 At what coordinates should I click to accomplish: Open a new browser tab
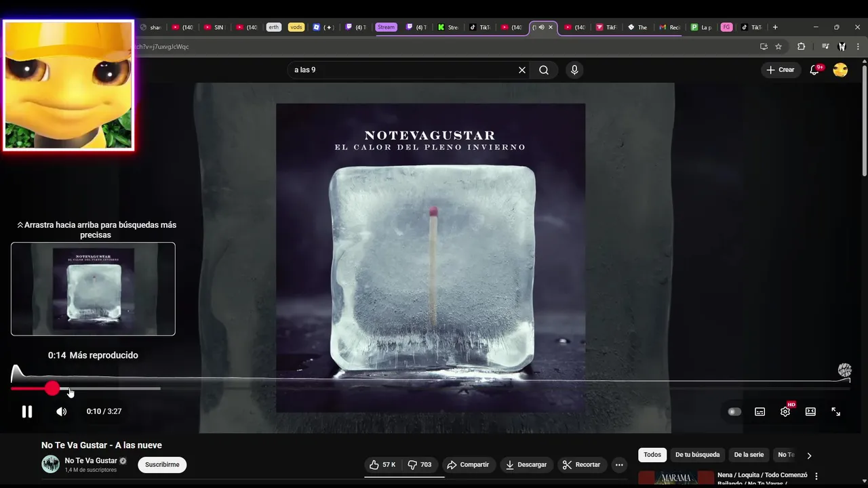[775, 27]
